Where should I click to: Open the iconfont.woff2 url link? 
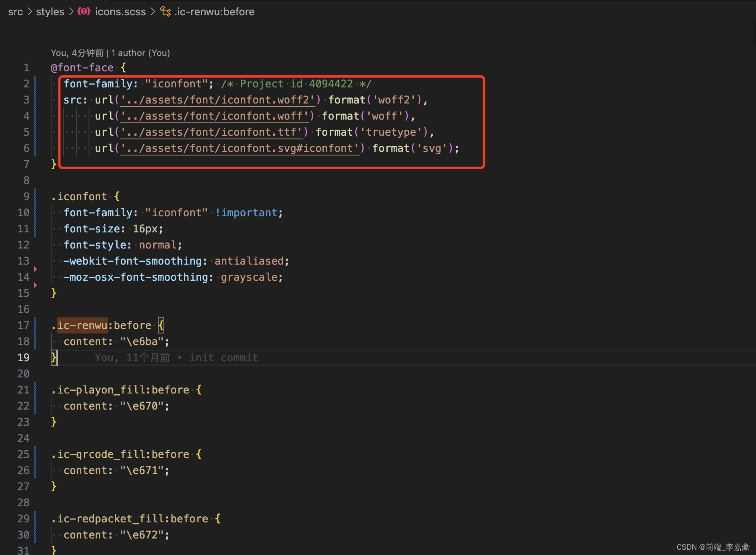[217, 100]
